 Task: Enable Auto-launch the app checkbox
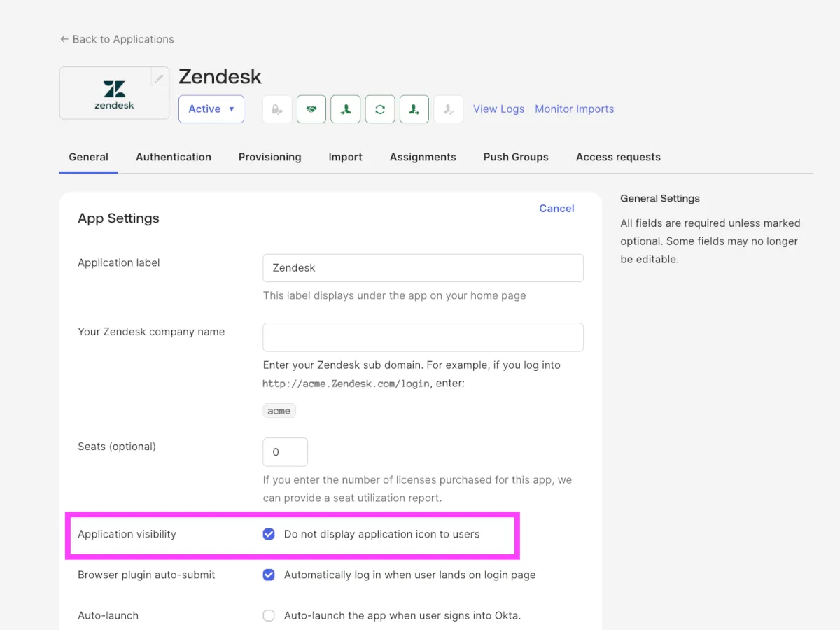(x=269, y=616)
